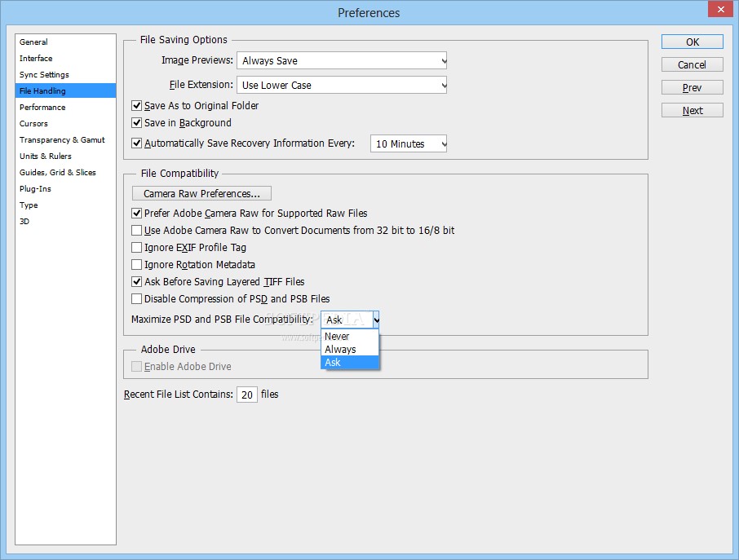
Task: Open Sync Settings category
Action: [65, 74]
